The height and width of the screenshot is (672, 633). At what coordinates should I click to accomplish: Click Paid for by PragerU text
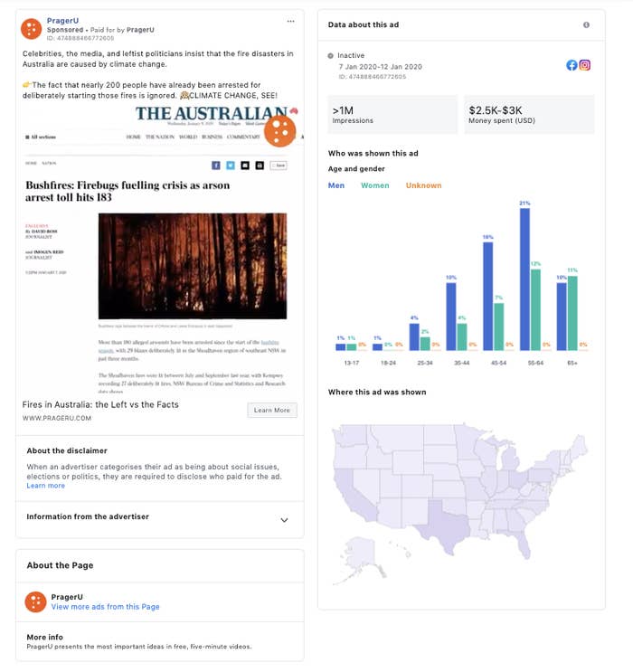tap(122, 30)
